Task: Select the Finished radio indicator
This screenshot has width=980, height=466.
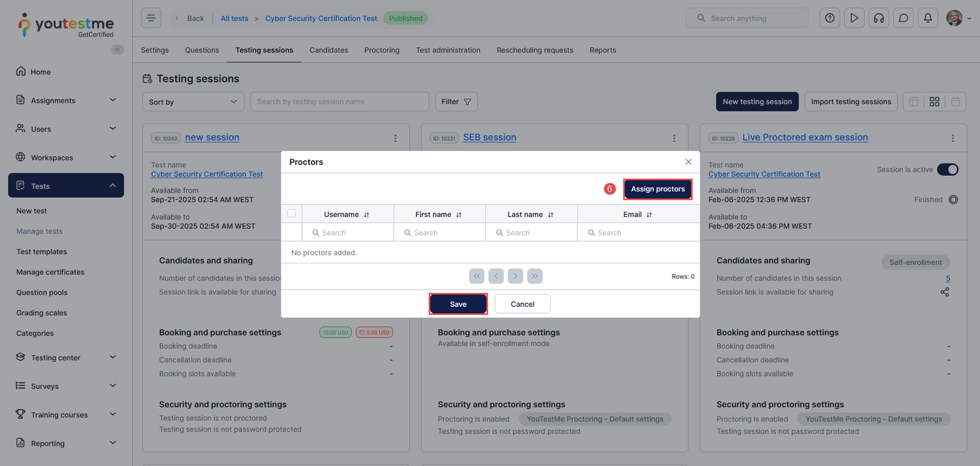Action: 953,200
